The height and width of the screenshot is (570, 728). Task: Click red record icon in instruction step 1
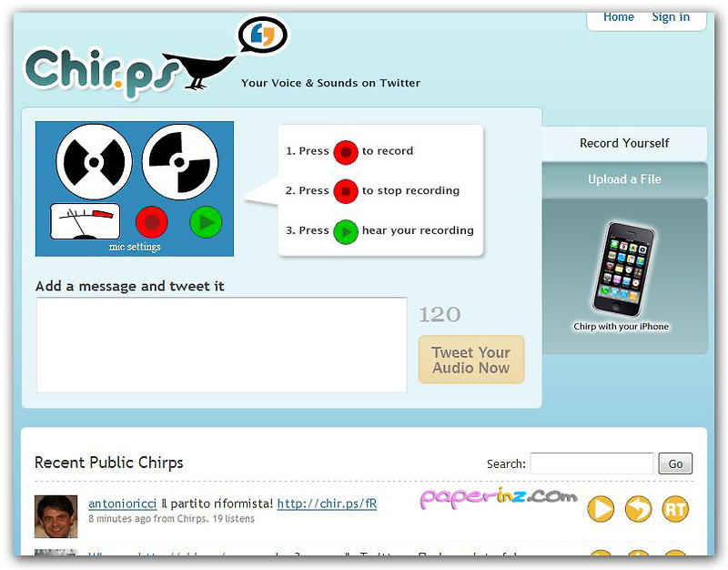(346, 152)
